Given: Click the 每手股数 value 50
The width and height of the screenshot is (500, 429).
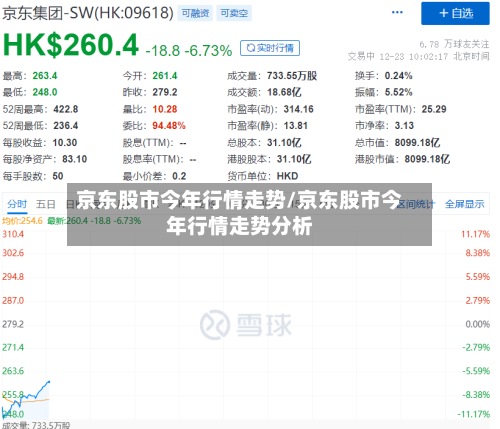Looking at the screenshot, I should 58,176.
